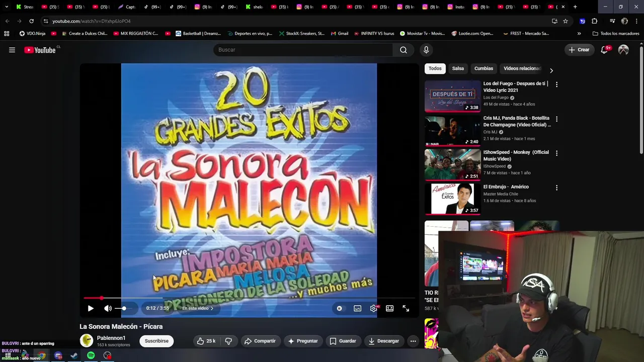Image resolution: width=644 pixels, height=362 pixels.
Task: Click the youtube.com address bar
Action: (x=297, y=21)
